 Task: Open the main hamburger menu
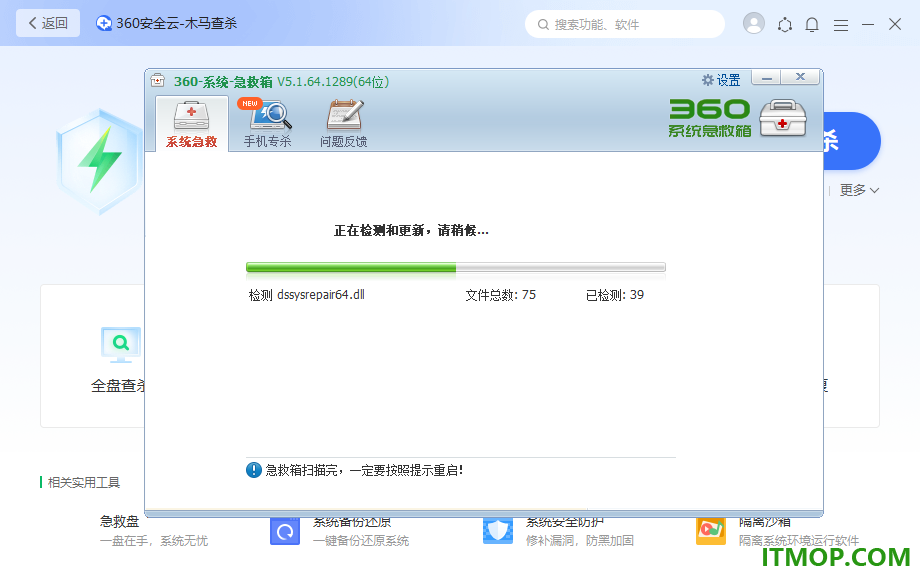(x=841, y=25)
